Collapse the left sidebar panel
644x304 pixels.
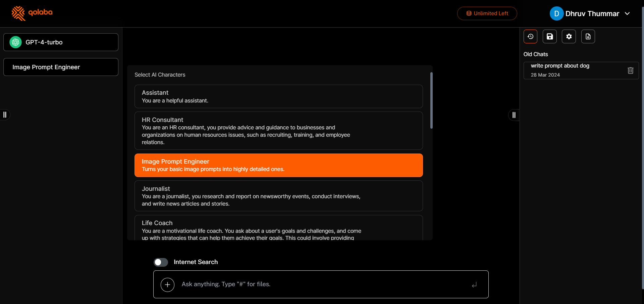pos(5,115)
